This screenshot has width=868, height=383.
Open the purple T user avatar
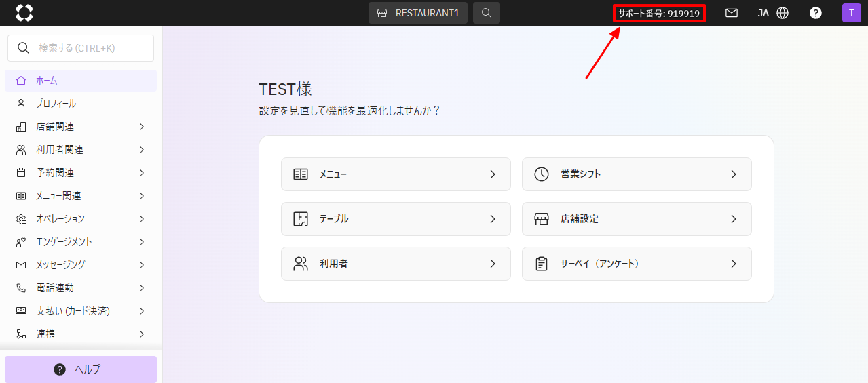click(x=851, y=13)
